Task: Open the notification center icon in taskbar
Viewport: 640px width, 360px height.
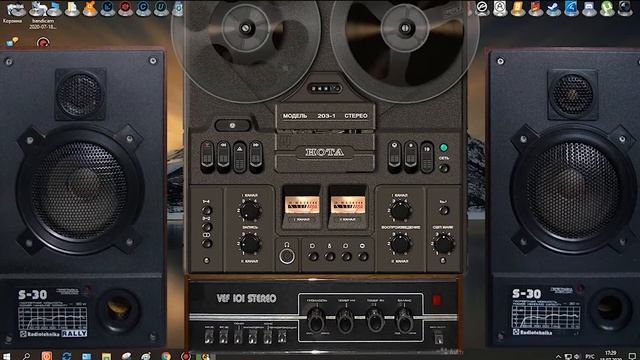Action: pyautogui.click(x=631, y=356)
